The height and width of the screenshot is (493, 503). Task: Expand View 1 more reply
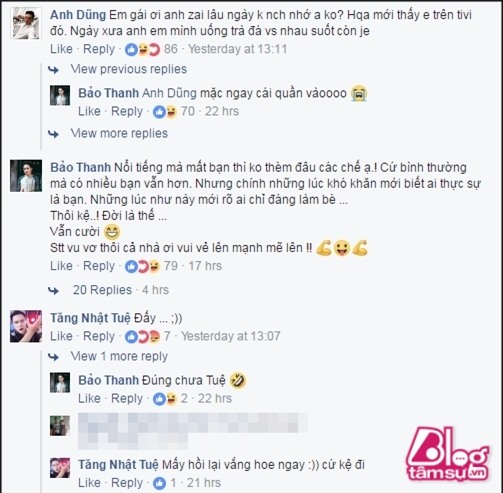(119, 356)
